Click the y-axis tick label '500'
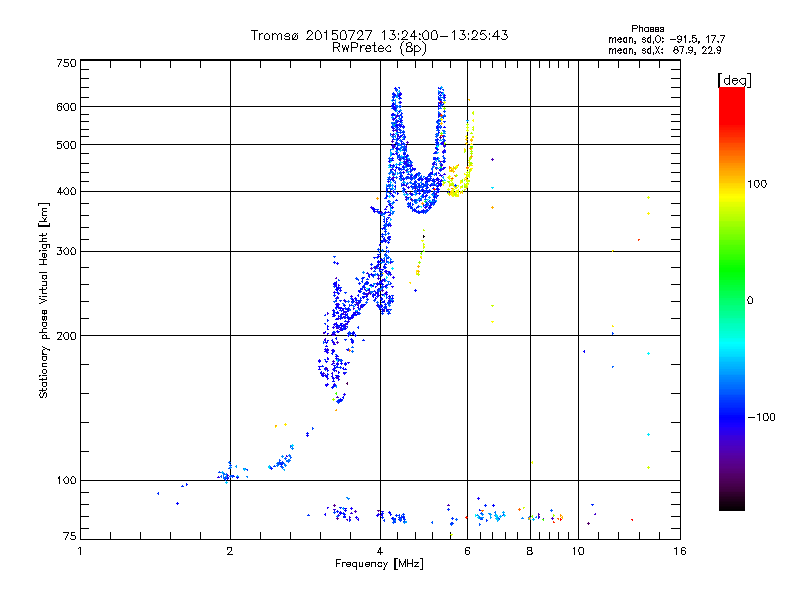The height and width of the screenshot is (600, 800). pyautogui.click(x=66, y=145)
